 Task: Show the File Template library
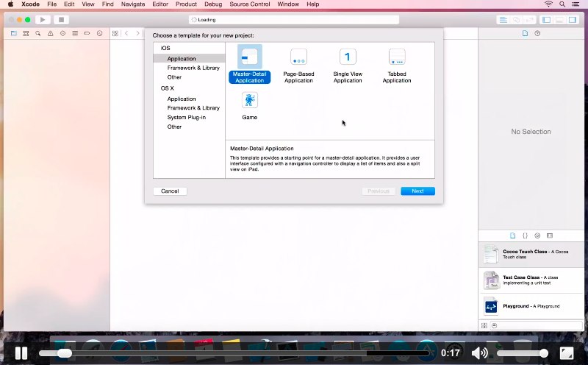pyautogui.click(x=512, y=235)
